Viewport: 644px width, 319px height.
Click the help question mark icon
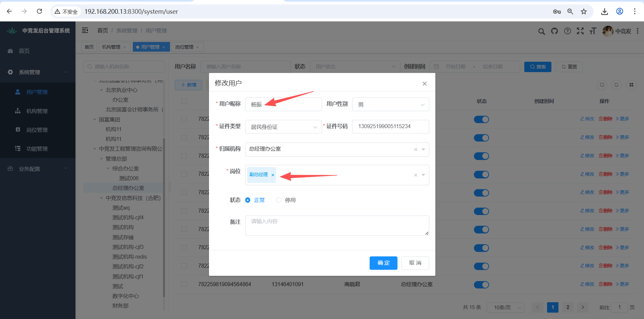pos(568,31)
